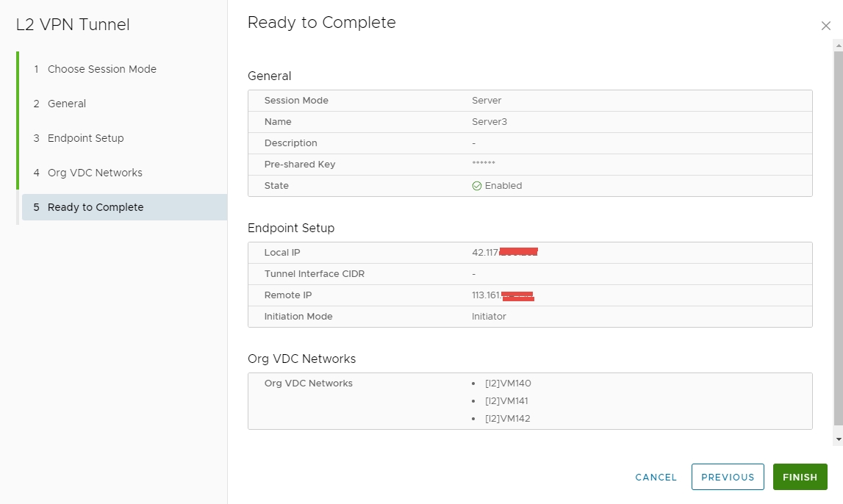Go to step 1 Choose Session Mode

click(101, 69)
